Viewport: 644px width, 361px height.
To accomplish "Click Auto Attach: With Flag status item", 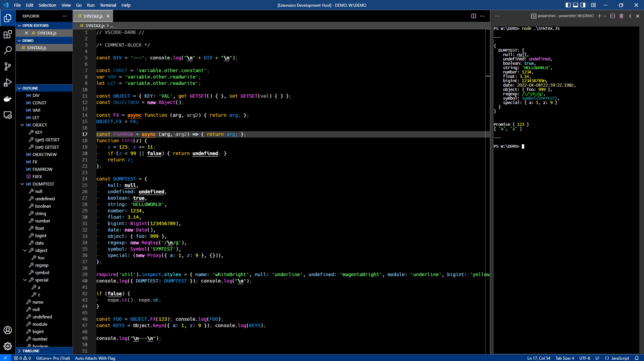I will pyautogui.click(x=95, y=358).
